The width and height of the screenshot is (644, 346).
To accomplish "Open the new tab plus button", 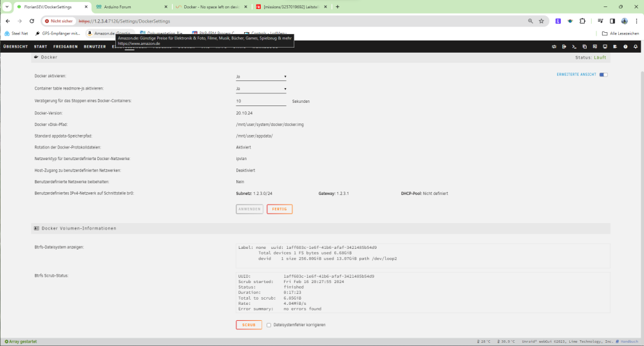I will [337, 6].
